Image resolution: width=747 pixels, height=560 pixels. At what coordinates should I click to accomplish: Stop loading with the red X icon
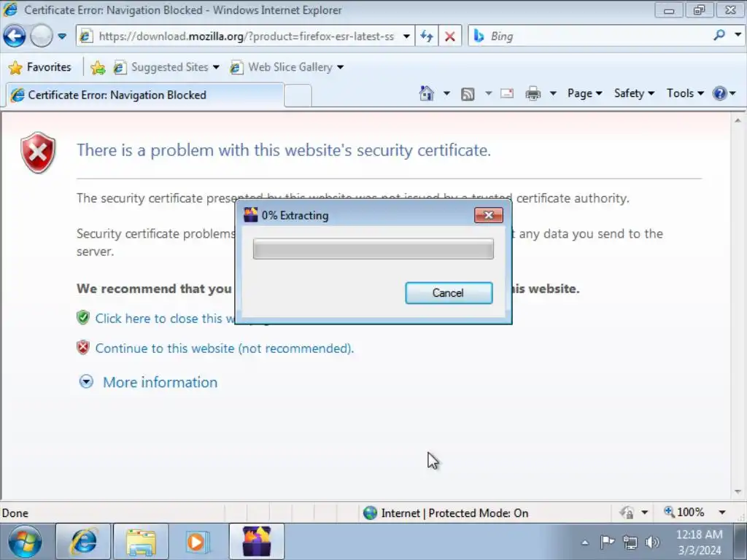(x=449, y=36)
